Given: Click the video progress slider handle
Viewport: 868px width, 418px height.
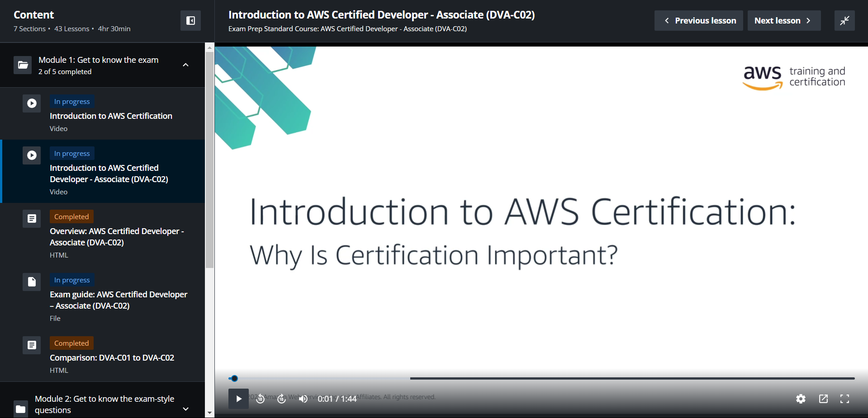Looking at the screenshot, I should click(x=234, y=378).
